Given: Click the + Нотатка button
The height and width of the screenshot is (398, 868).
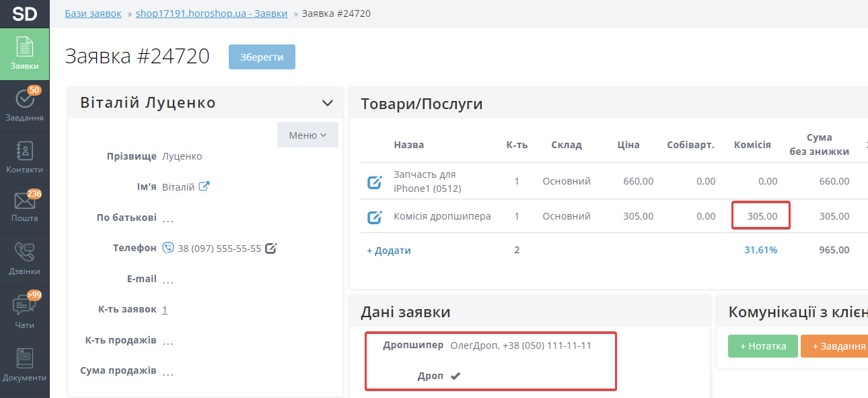Looking at the screenshot, I should 762,346.
